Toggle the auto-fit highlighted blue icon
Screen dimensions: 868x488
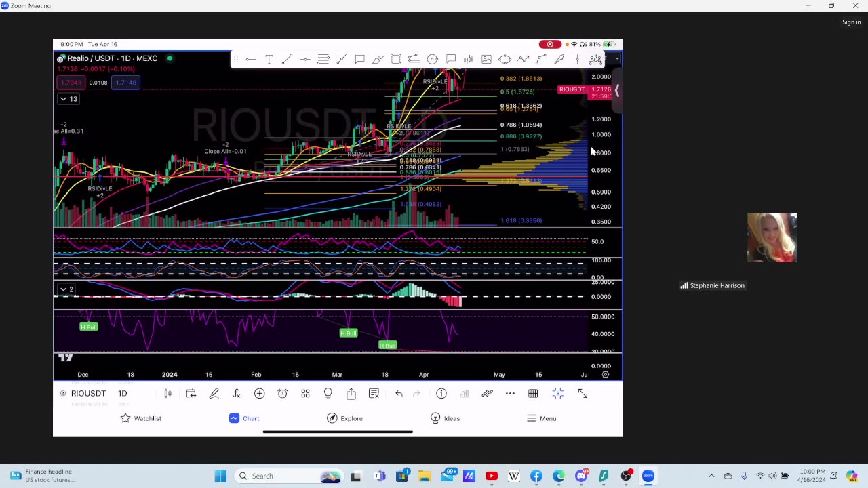point(557,394)
